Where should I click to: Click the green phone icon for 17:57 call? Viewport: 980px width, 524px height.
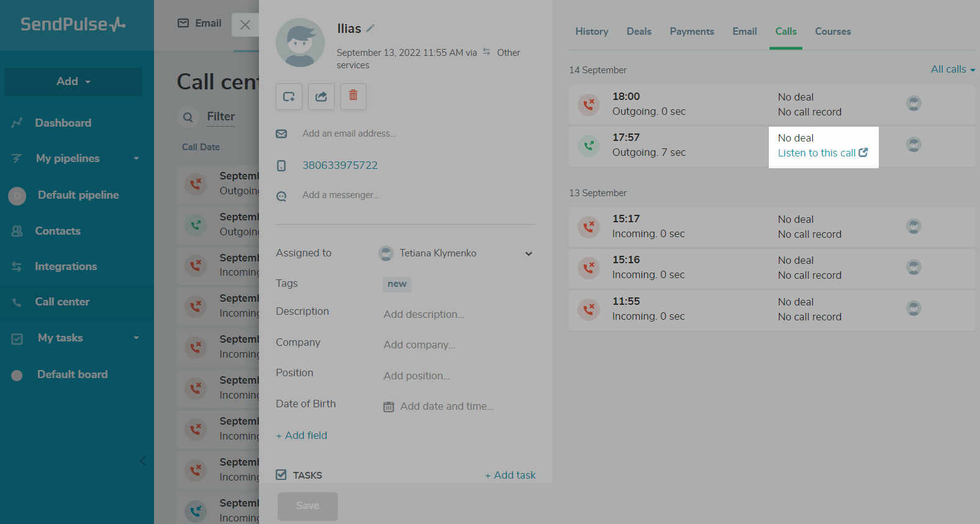(588, 146)
